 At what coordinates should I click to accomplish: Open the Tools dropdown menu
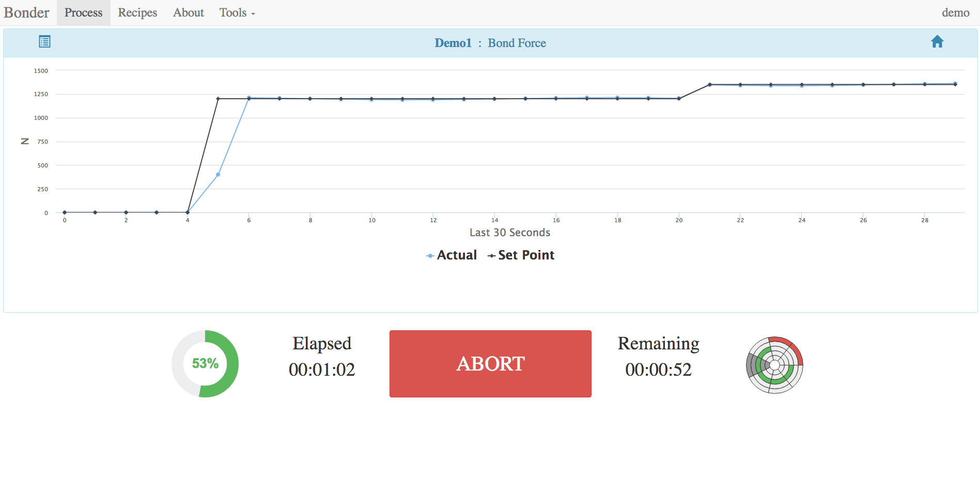click(237, 12)
